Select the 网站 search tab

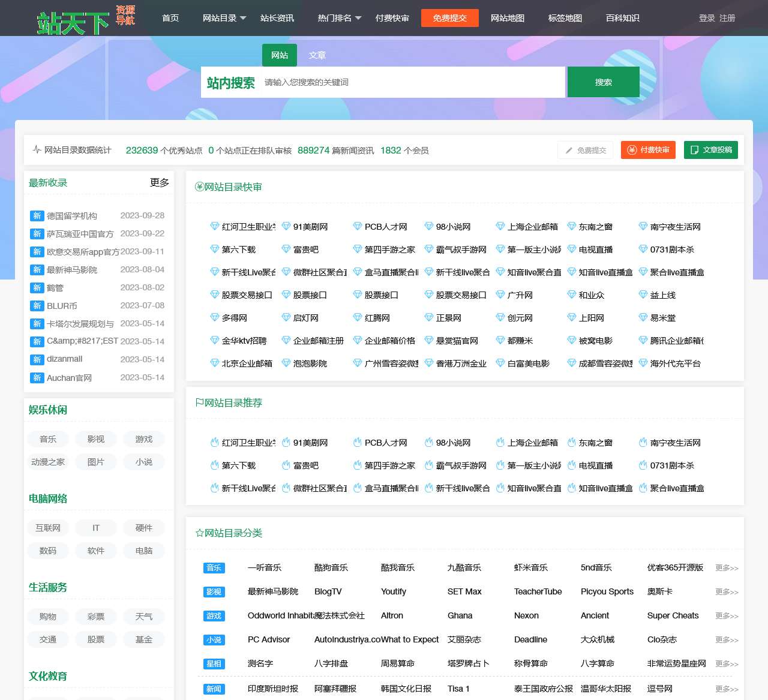280,55
